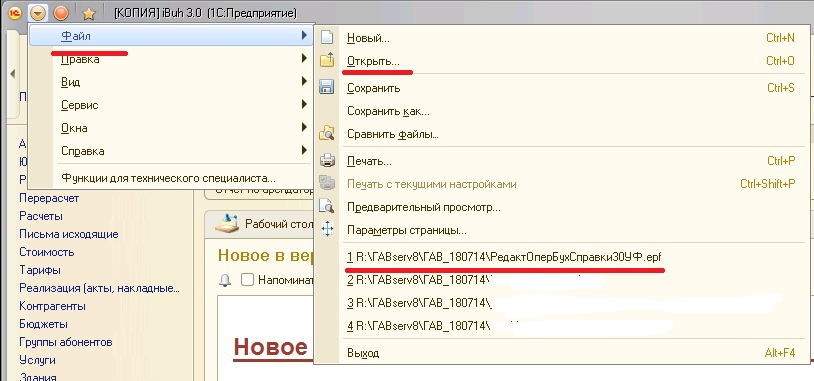The image size is (814, 381).
Task: Open Расчеты in the sidebar
Action: 40,216
